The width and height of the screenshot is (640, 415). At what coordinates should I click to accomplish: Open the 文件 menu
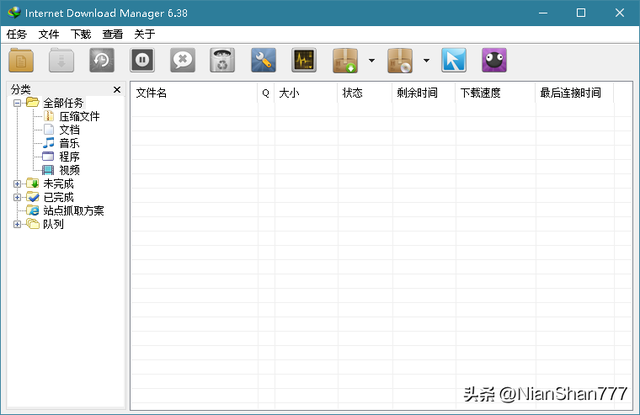[x=49, y=34]
